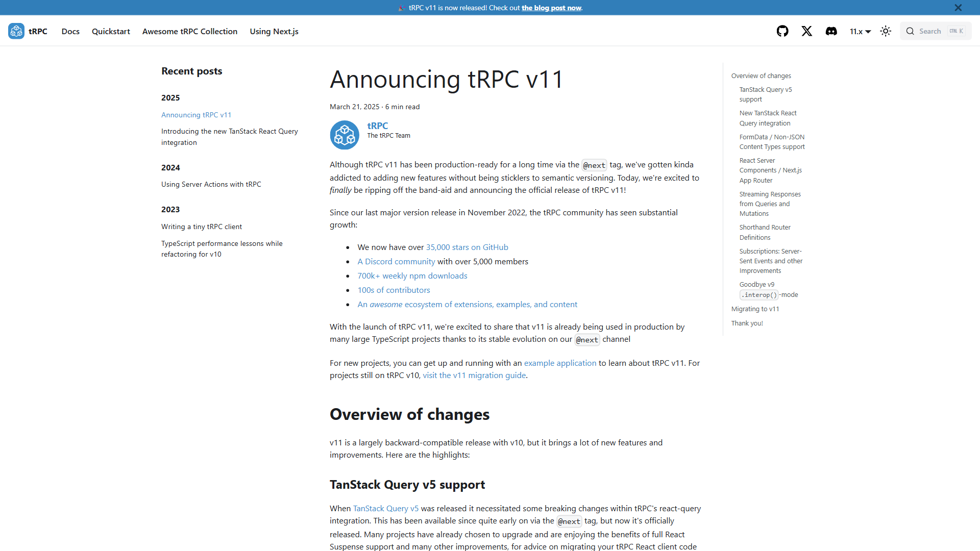
Task: Jump to Subscriptions Server-Sent Events TOC entry
Action: coord(771,261)
